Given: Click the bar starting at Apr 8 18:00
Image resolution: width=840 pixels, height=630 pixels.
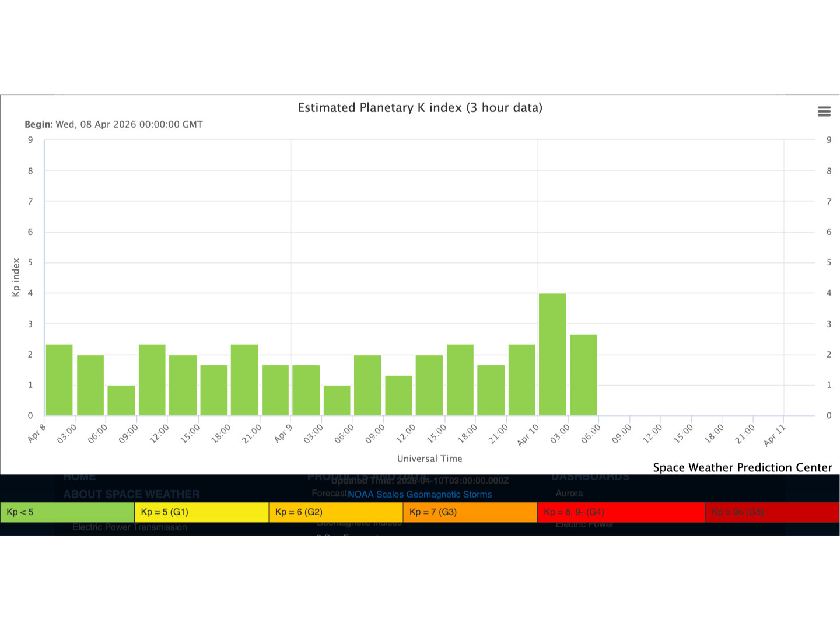Looking at the screenshot, I should 244,380.
